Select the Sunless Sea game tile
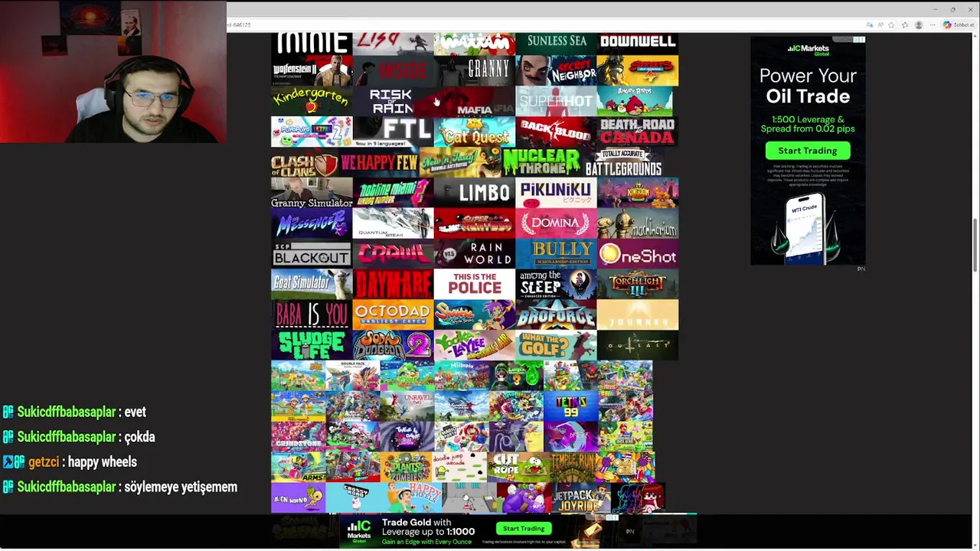The width and height of the screenshot is (980, 551). [x=556, y=44]
